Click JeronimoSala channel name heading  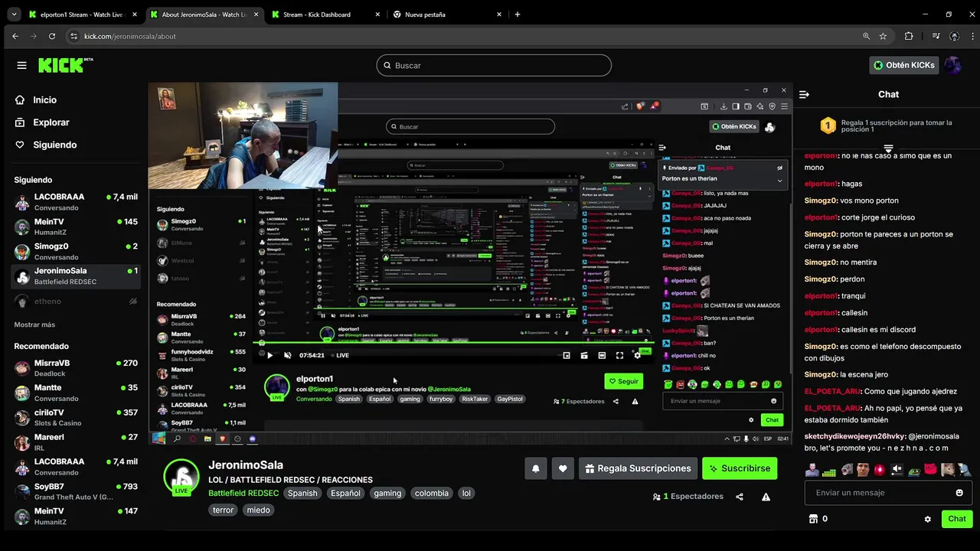pos(246,465)
